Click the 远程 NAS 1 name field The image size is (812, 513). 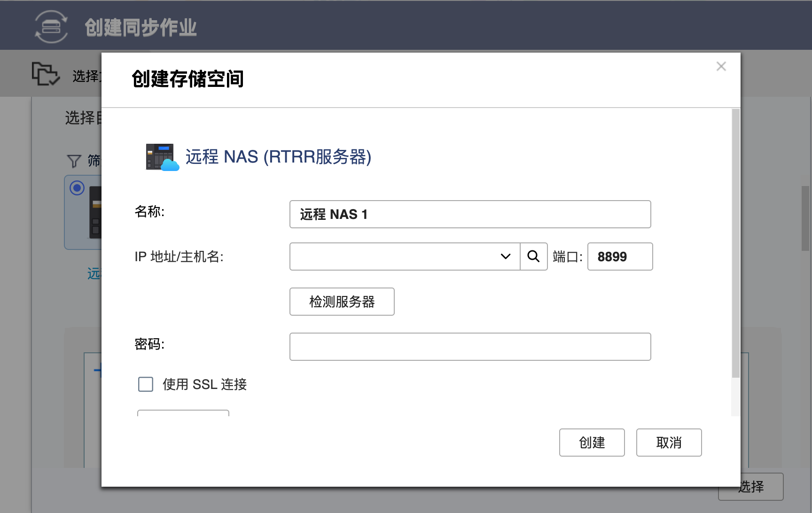pos(470,214)
